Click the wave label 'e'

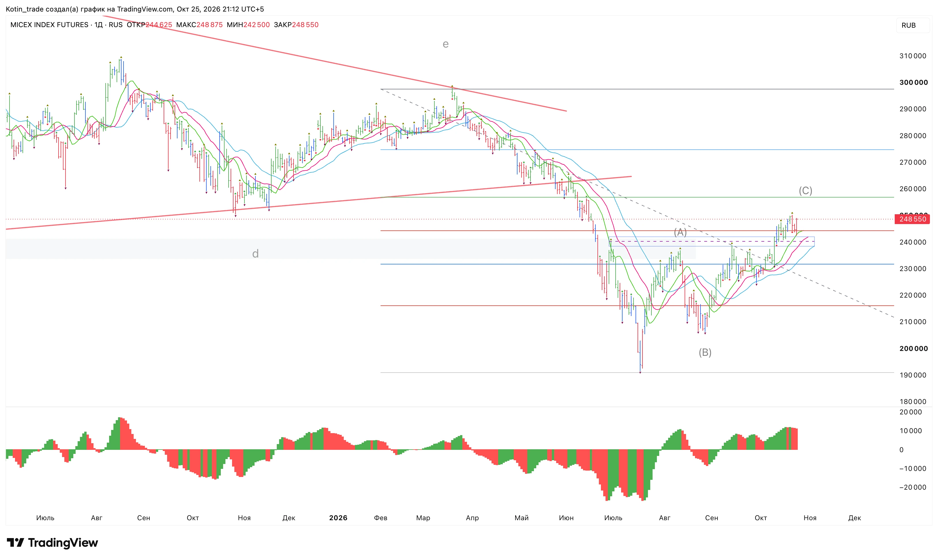coord(446,44)
